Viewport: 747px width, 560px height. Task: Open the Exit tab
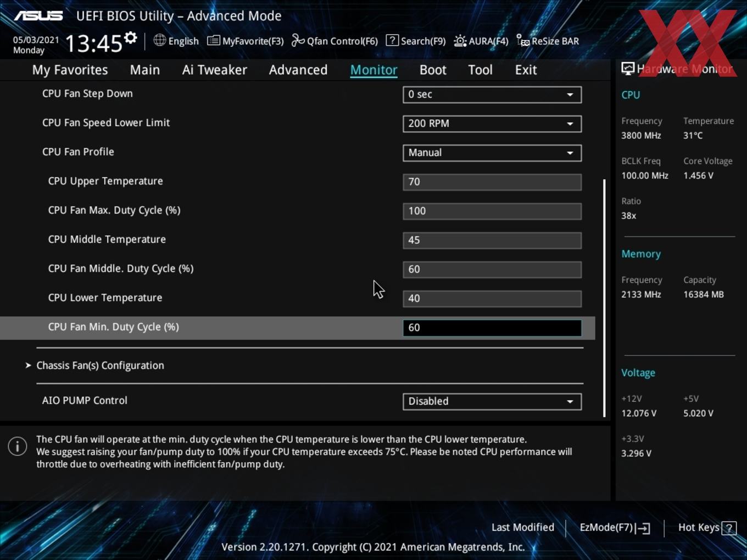point(526,70)
